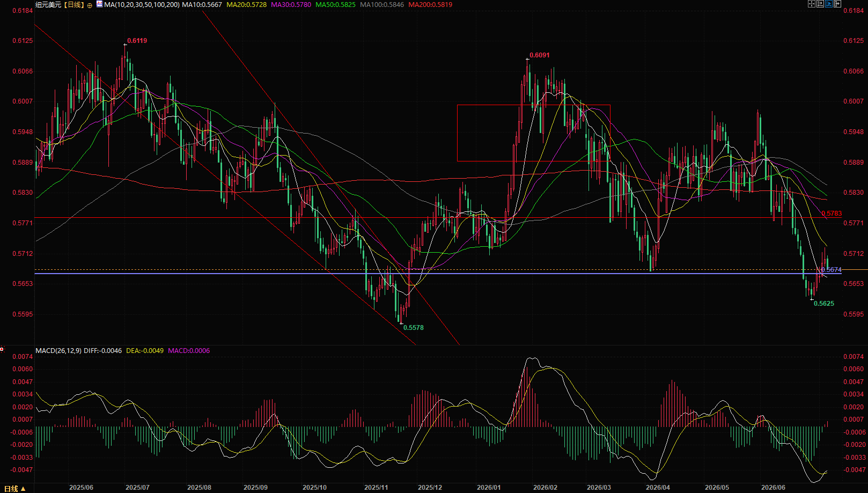Screen dimensions: 868x493
Task: Click the 纽元美元 symbol name
Action: pyautogui.click(x=48, y=5)
